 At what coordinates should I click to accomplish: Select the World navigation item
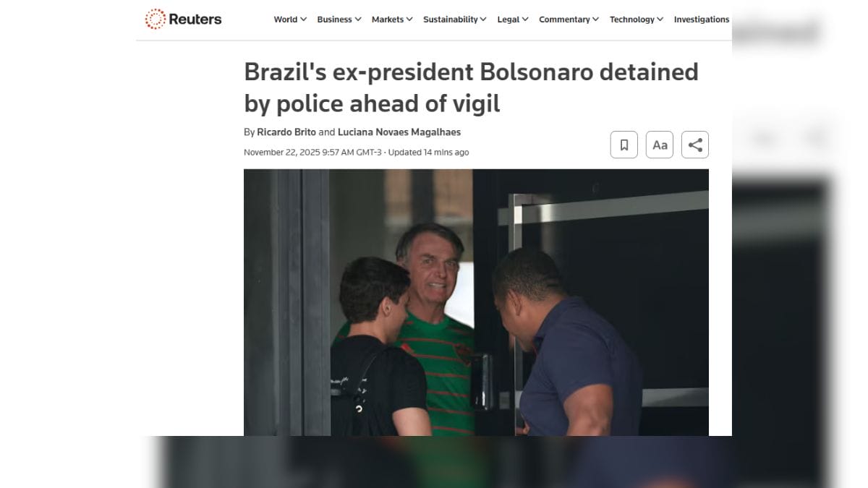pos(286,20)
